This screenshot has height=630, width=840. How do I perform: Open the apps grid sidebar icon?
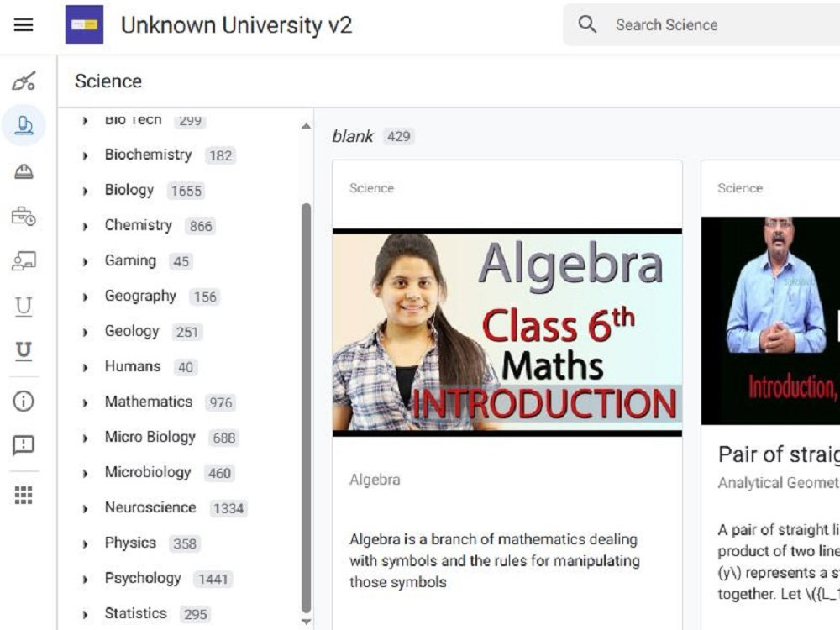point(24,495)
